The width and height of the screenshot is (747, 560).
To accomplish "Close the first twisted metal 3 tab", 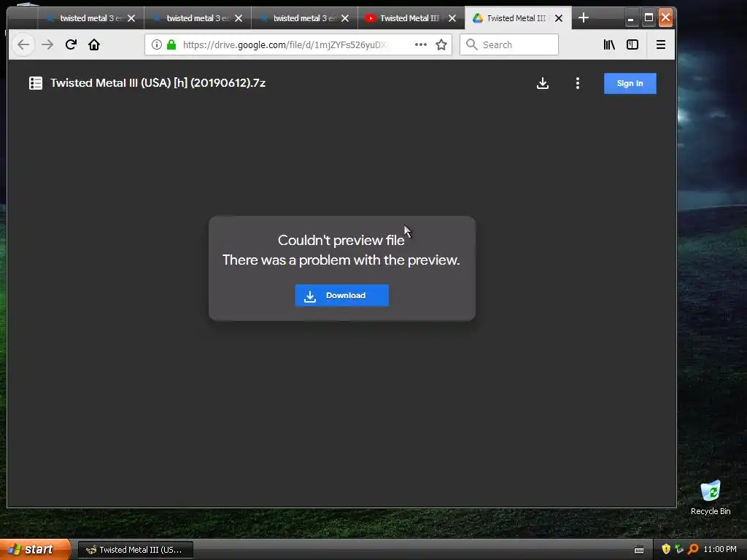I will point(131,18).
